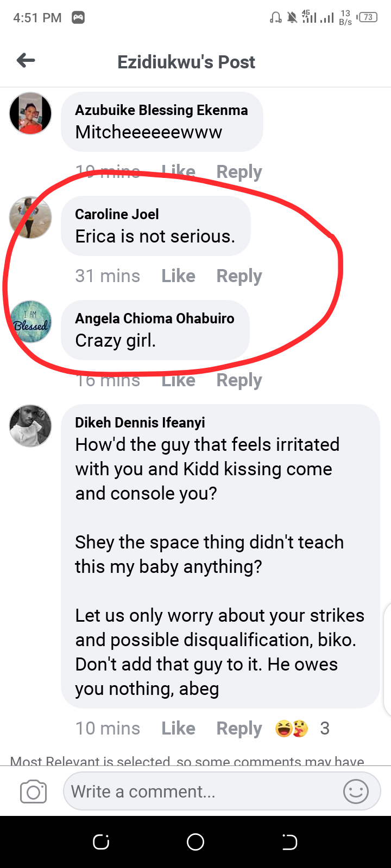Open Angela Chioma Ohabuiro's Blessed avatar

pyautogui.click(x=31, y=322)
